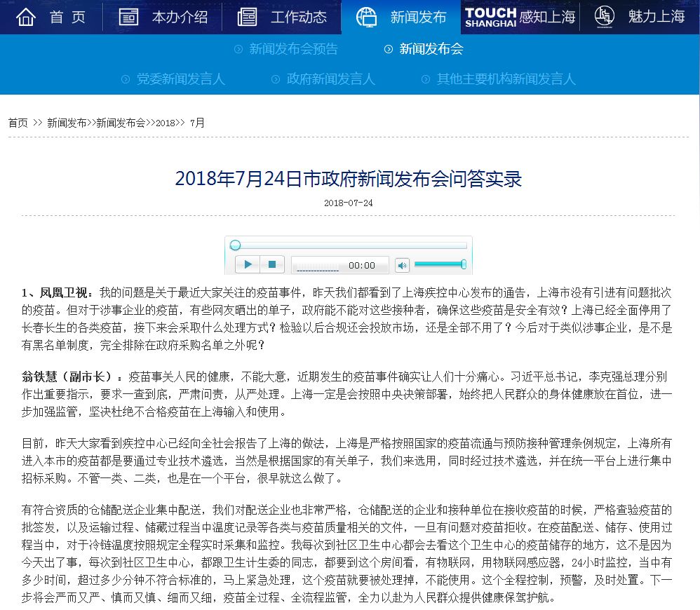Click the TOUCH SHANGHAI logo

pos(490,18)
